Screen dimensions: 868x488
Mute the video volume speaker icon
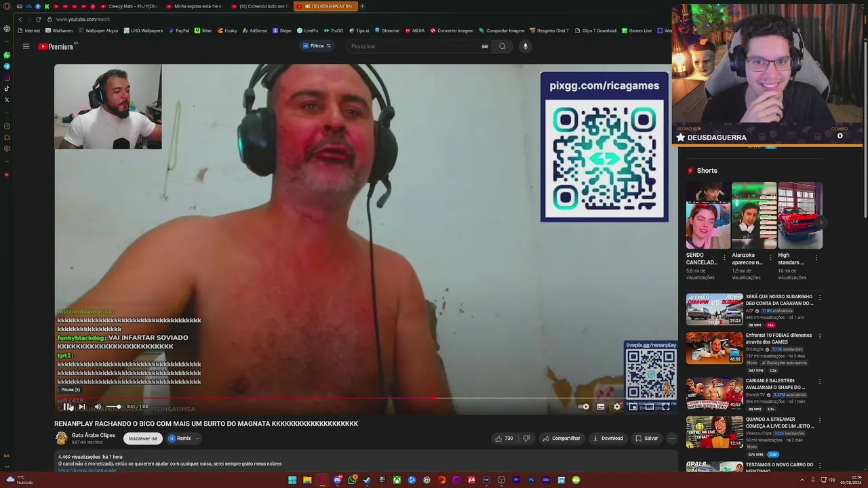point(98,407)
